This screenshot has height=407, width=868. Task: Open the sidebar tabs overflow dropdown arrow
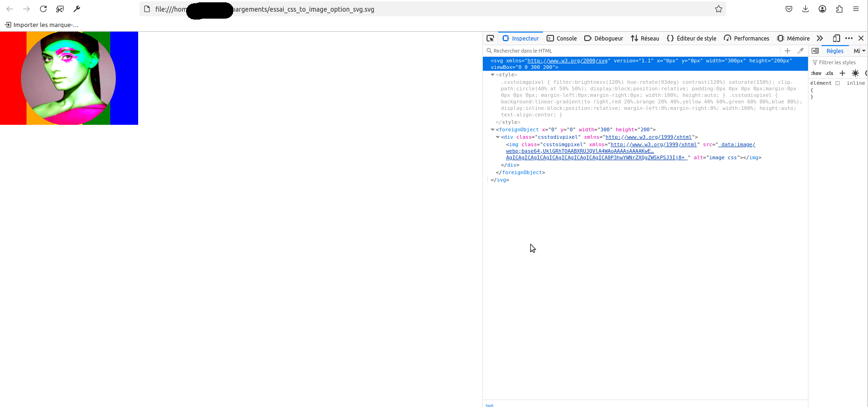click(864, 51)
